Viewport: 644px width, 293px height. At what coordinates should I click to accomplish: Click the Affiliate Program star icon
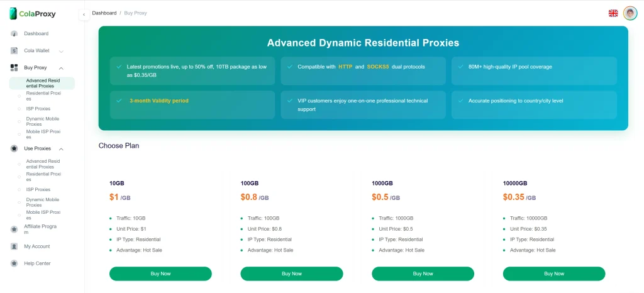coord(14,229)
